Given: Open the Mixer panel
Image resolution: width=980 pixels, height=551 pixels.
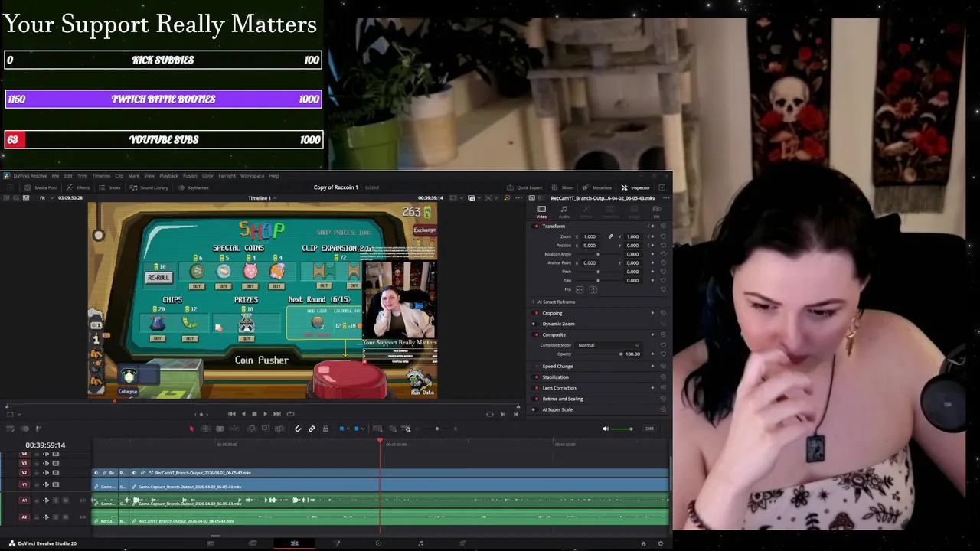Looking at the screenshot, I should tap(563, 187).
